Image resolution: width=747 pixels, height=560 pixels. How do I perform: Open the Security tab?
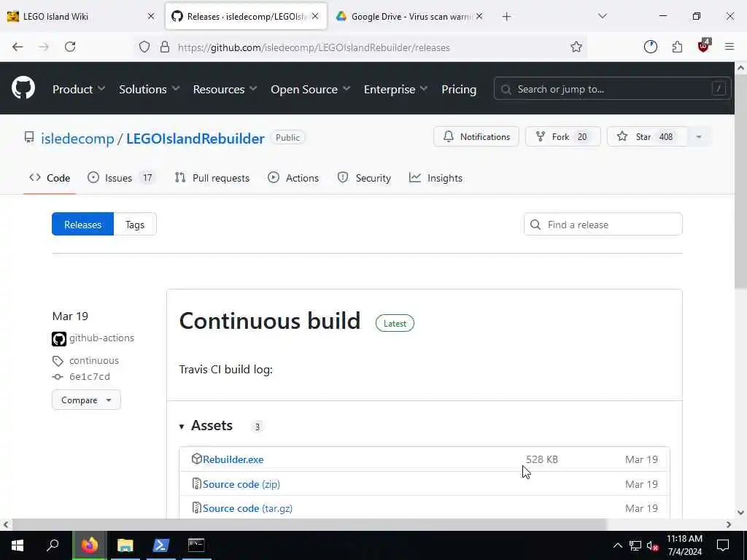pyautogui.click(x=364, y=178)
